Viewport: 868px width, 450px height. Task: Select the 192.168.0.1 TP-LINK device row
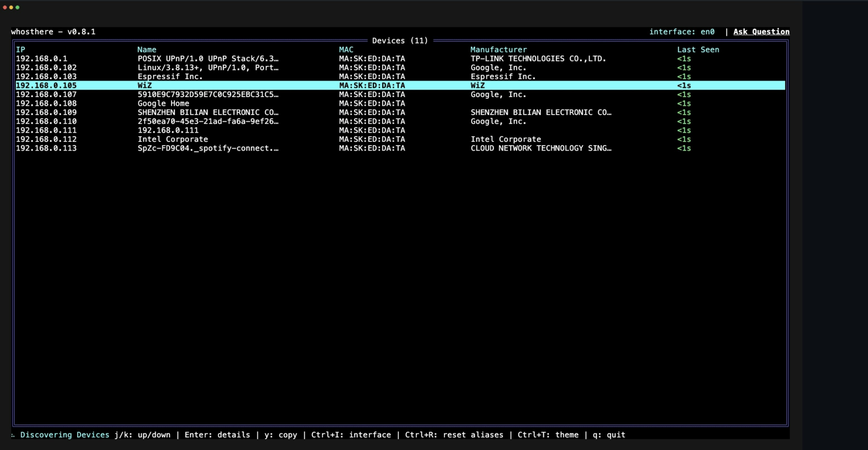tap(400, 59)
